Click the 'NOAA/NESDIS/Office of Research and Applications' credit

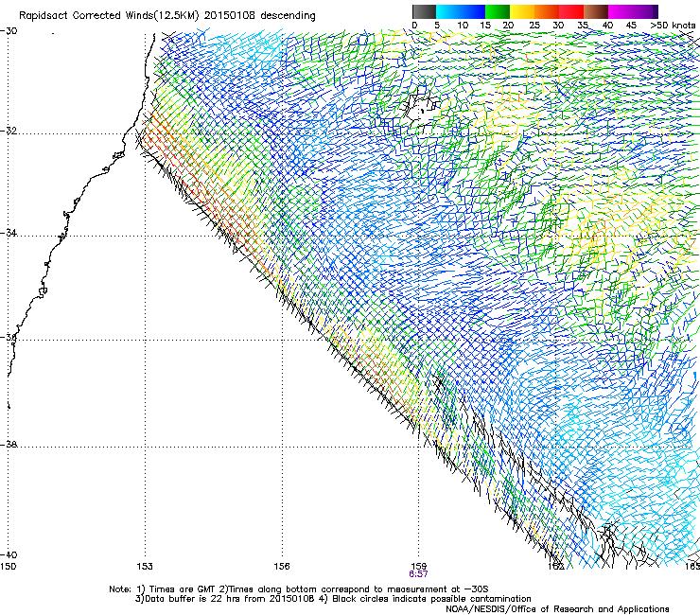(x=557, y=609)
